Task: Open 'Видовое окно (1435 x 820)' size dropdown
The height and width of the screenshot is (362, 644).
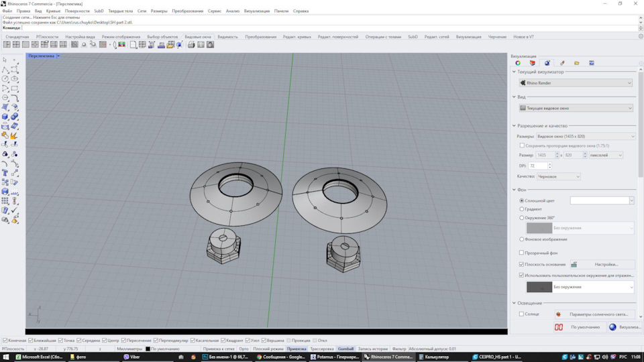Action: click(x=585, y=136)
